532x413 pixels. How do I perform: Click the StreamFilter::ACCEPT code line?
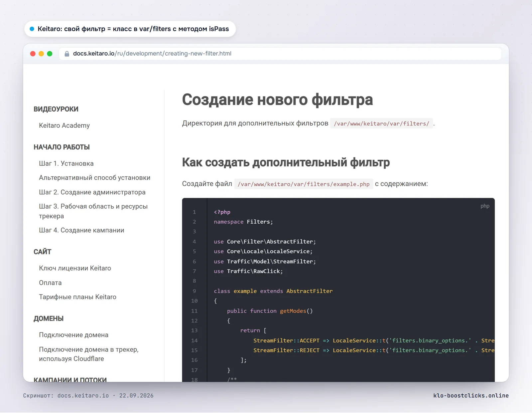(374, 340)
